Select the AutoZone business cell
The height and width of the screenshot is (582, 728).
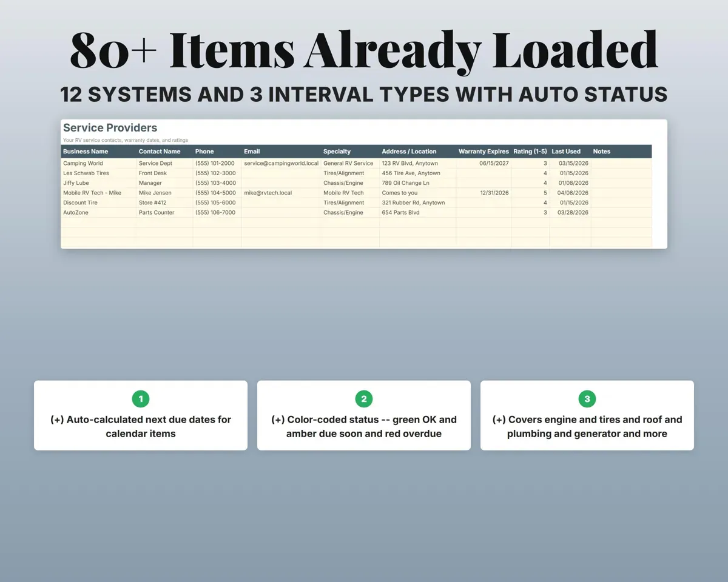[x=99, y=212]
